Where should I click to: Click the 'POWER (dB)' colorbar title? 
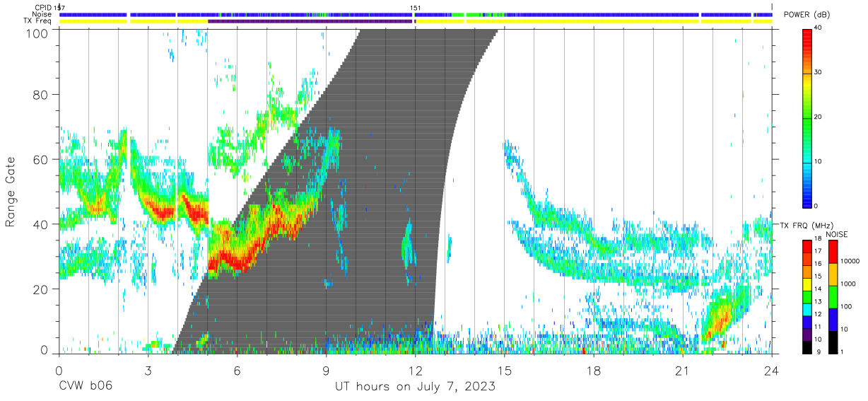807,15
